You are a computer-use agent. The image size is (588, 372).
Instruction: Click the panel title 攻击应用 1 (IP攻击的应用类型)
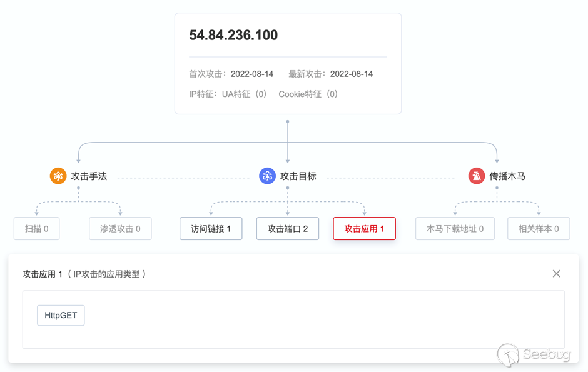click(84, 274)
